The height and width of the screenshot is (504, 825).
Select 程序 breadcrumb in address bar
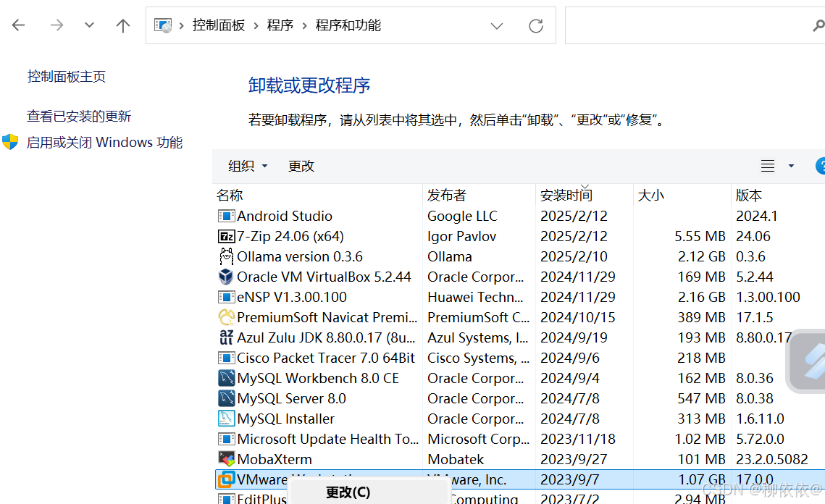[280, 25]
